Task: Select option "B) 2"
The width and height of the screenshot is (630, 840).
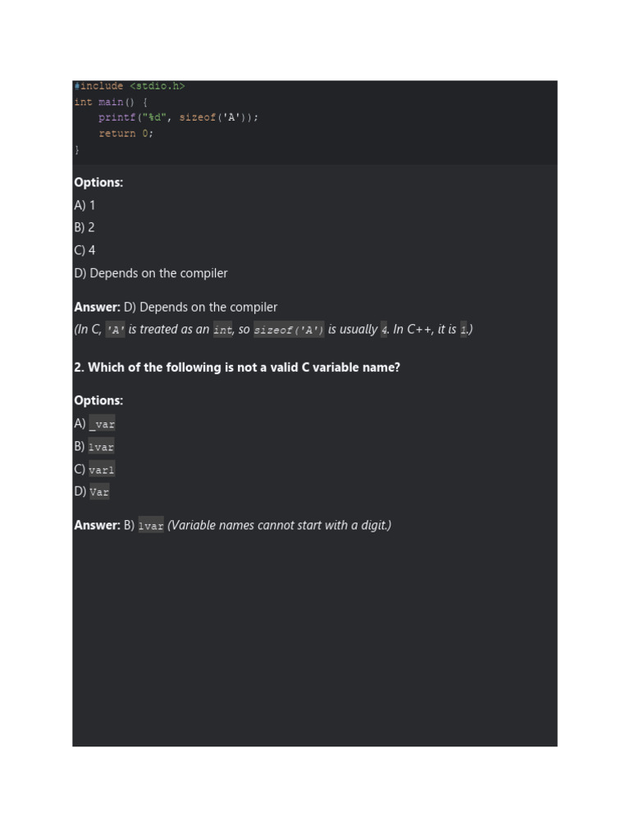Action: [84, 227]
